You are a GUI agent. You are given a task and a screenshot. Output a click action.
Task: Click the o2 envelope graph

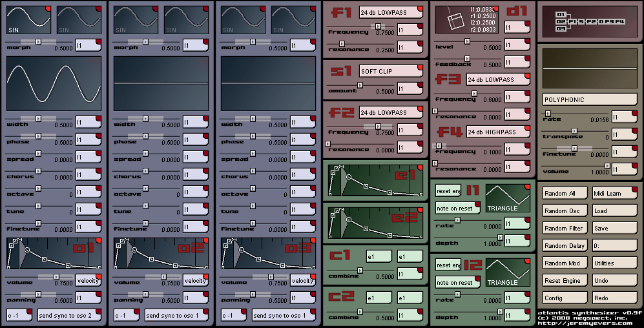161,253
